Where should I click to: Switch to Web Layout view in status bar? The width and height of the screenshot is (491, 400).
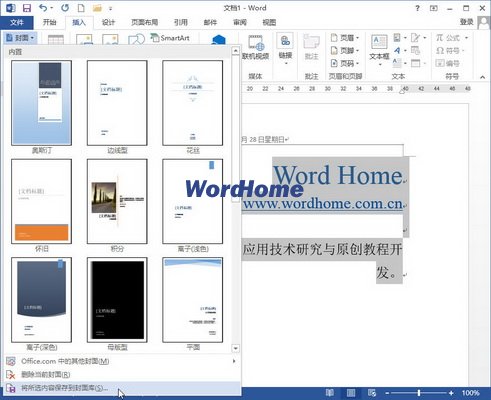[x=372, y=393]
